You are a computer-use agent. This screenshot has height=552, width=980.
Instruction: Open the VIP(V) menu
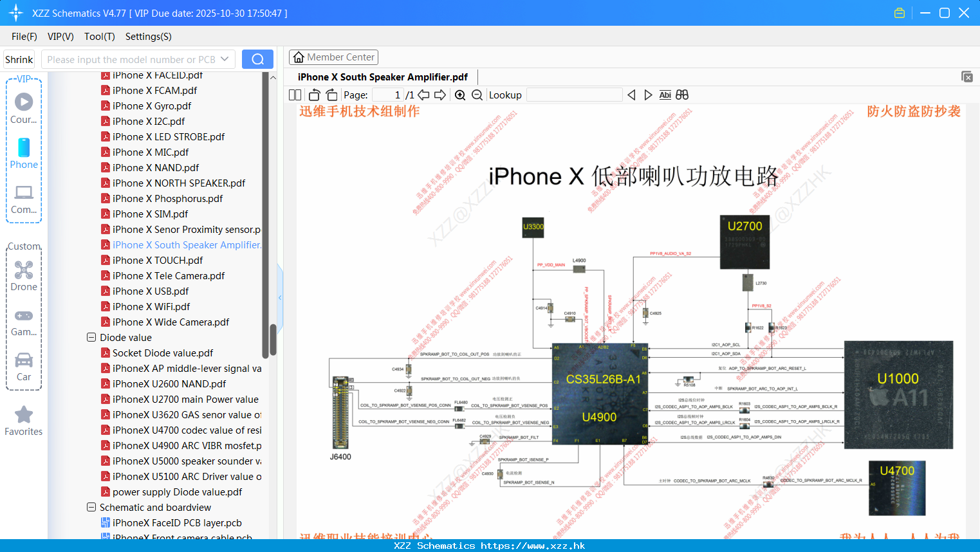tap(60, 37)
